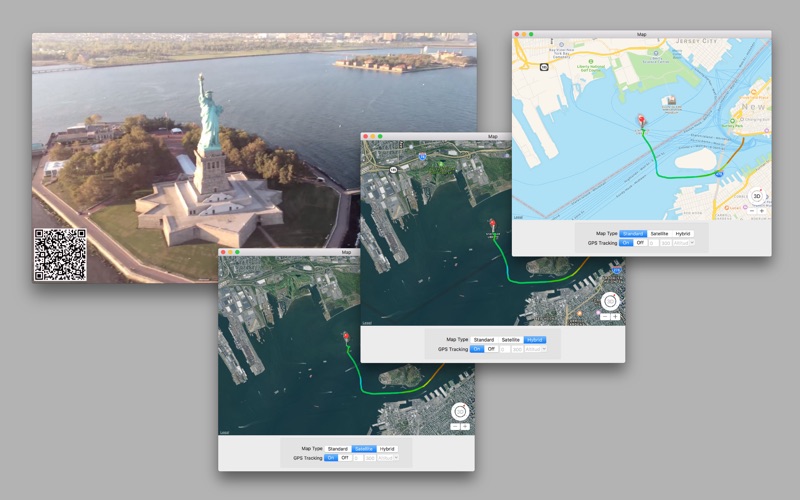Turn GPS Tracking On in the satellite map window
Screen dimensions: 800x500
click(x=331, y=458)
